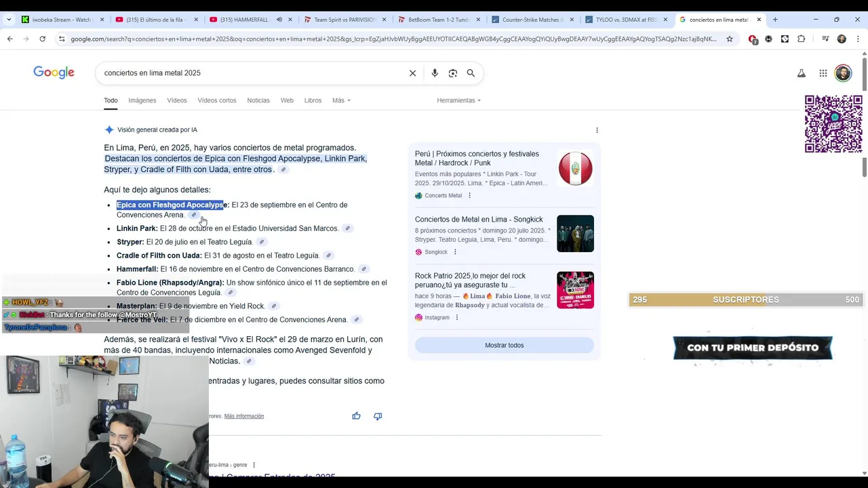Open Perú Próximos conciertos y festivales link
The image size is (868, 488).
477,159
